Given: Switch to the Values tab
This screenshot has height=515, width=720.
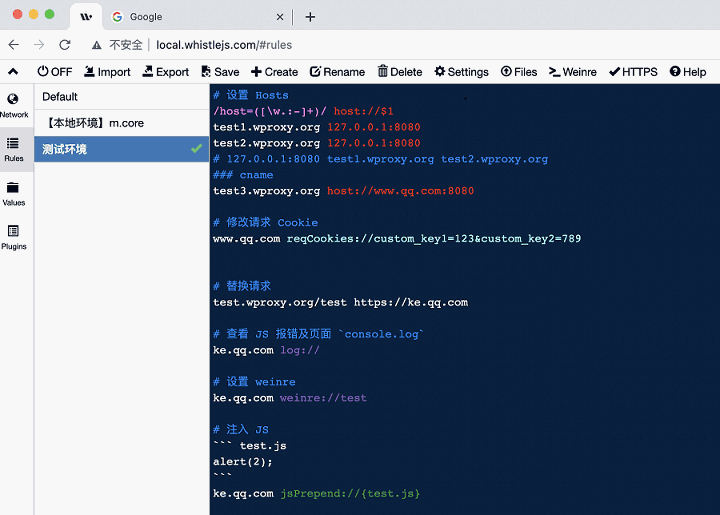Looking at the screenshot, I should (14, 193).
